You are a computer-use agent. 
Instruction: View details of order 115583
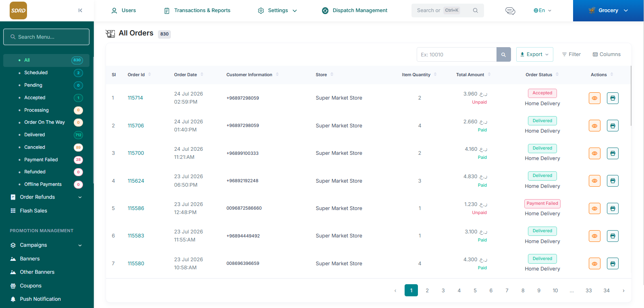pyautogui.click(x=594, y=236)
